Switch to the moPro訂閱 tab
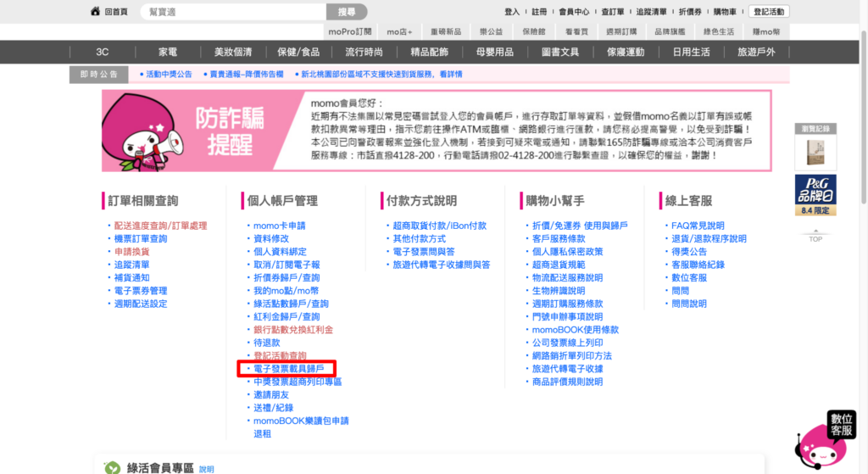The width and height of the screenshot is (868, 474). [x=350, y=31]
